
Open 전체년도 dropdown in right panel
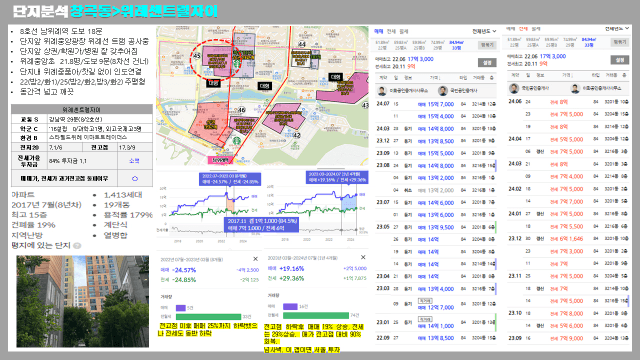[x=616, y=29]
